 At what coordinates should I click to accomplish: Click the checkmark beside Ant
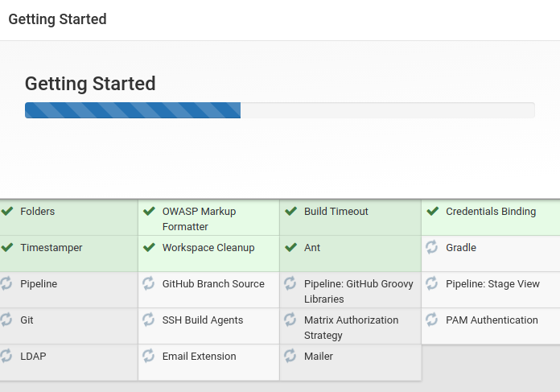290,247
